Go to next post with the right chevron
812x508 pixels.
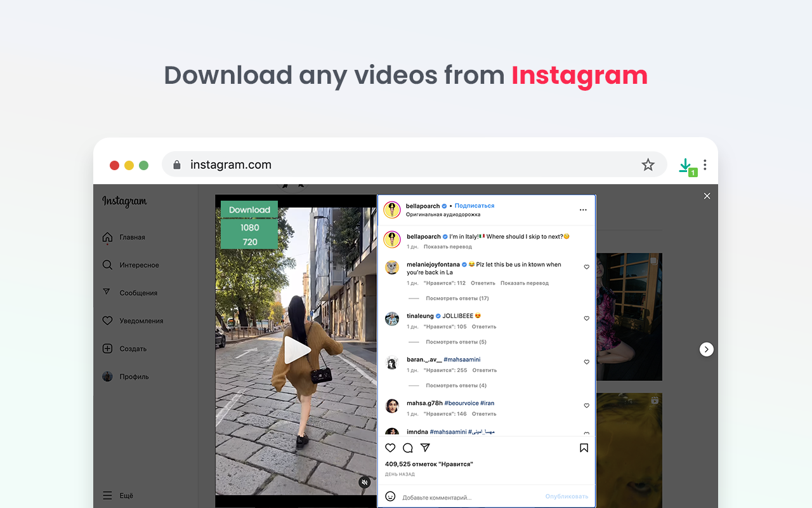tap(706, 349)
